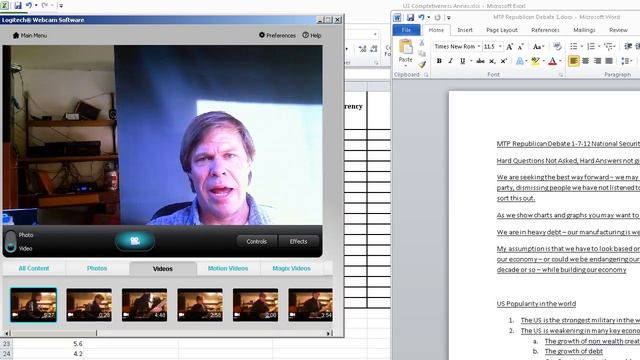640x360 pixels.
Task: Click the gallery scrollbar left arrow
Action: (x=7, y=333)
